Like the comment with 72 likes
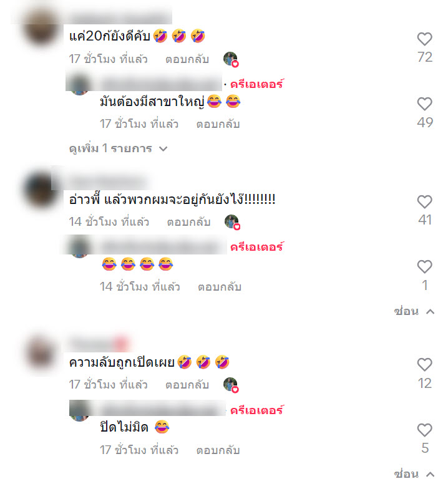Viewport: 448px width, 479px height. click(424, 39)
